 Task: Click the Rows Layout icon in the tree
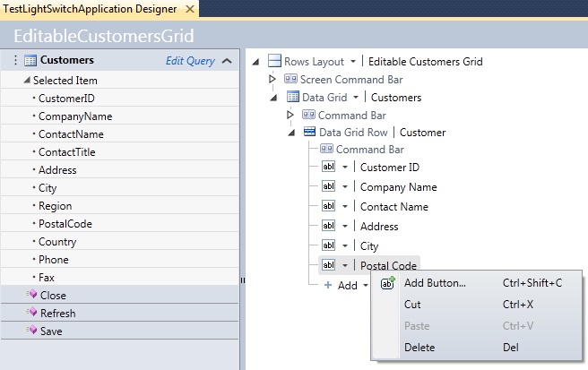tap(274, 62)
